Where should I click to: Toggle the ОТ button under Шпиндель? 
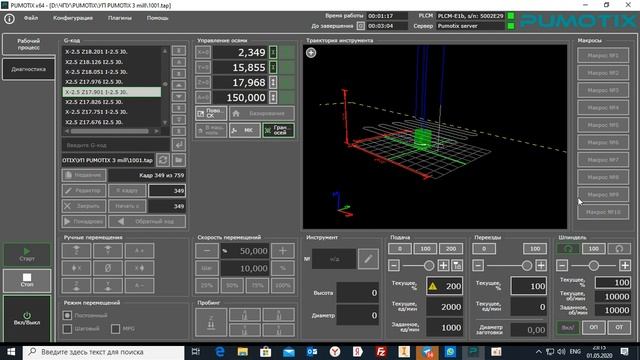pyautogui.click(x=619, y=327)
